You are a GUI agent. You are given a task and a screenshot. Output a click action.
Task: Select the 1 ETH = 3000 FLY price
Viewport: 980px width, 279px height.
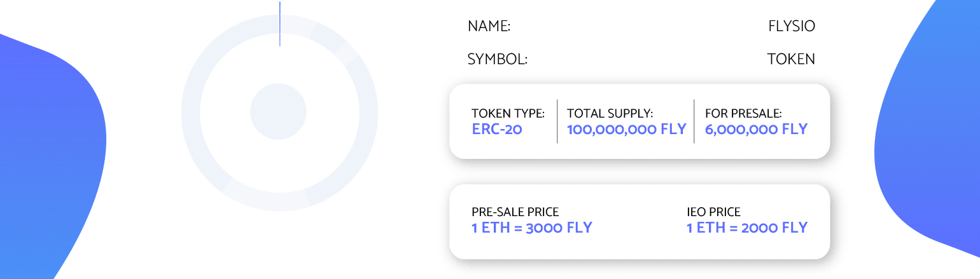coord(532,228)
